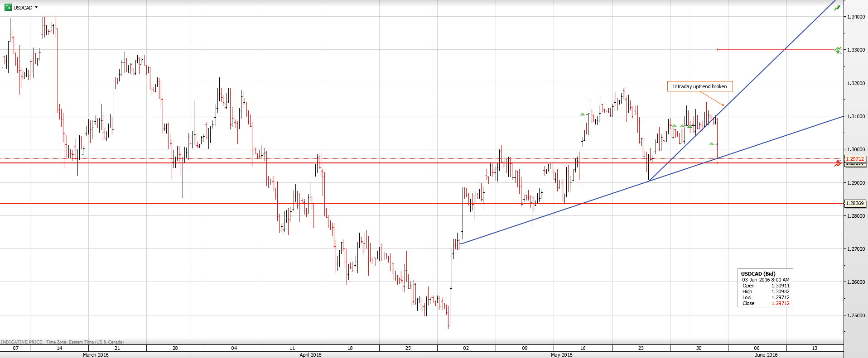Click the May 2016 label on time axis
Image resolution: width=868 pixels, height=358 pixels.
[561, 355]
